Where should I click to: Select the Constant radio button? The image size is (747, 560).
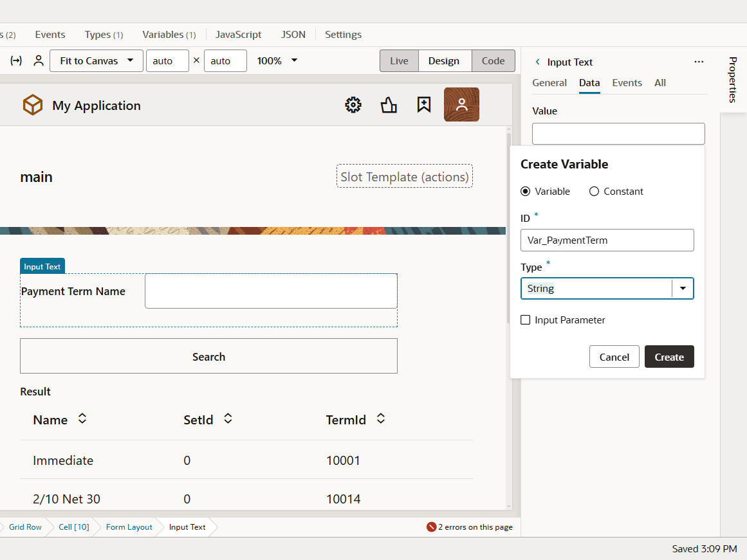594,192
